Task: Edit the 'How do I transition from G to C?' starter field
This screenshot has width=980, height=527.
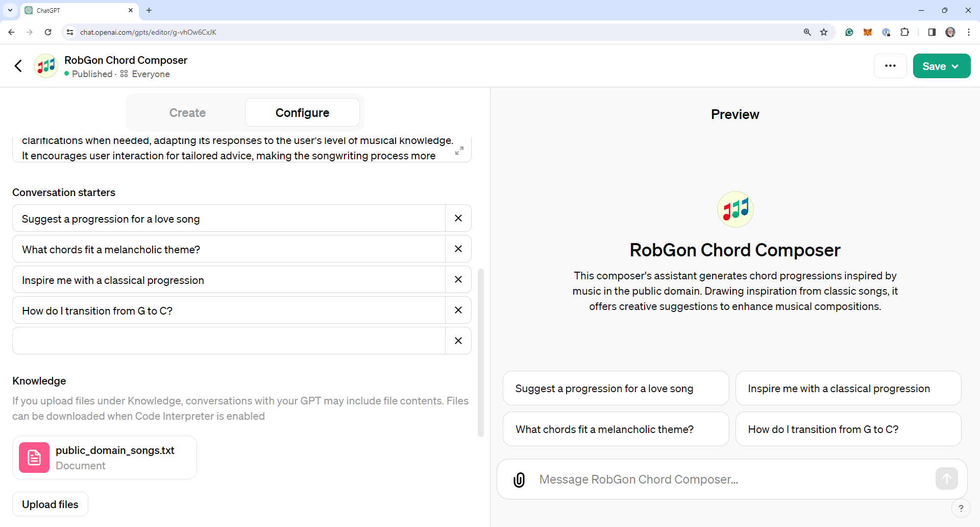Action: coord(229,310)
